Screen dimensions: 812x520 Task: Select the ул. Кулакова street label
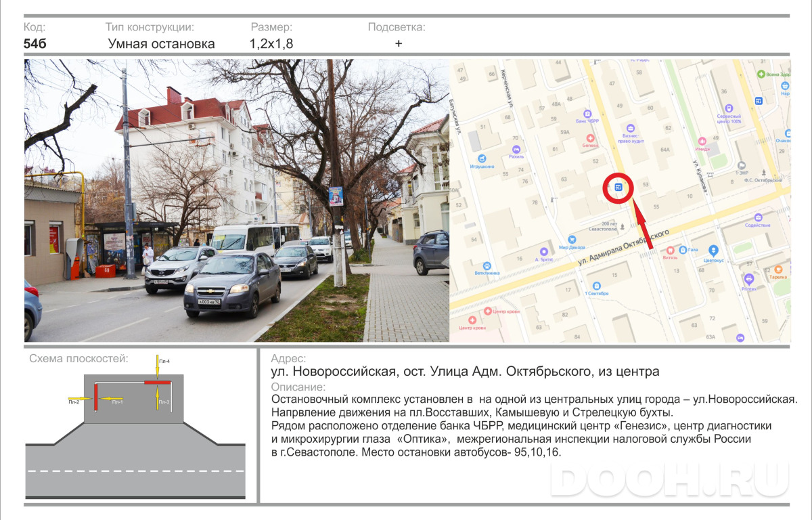tap(700, 176)
